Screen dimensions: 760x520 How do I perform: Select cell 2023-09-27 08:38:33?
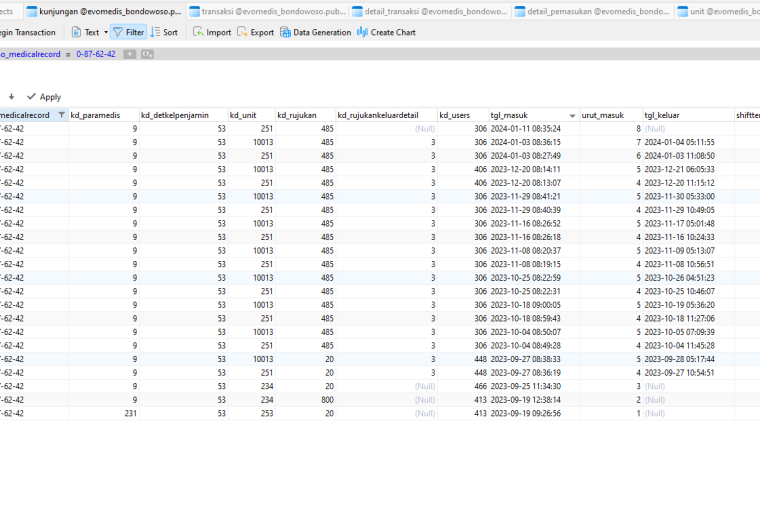point(534,360)
